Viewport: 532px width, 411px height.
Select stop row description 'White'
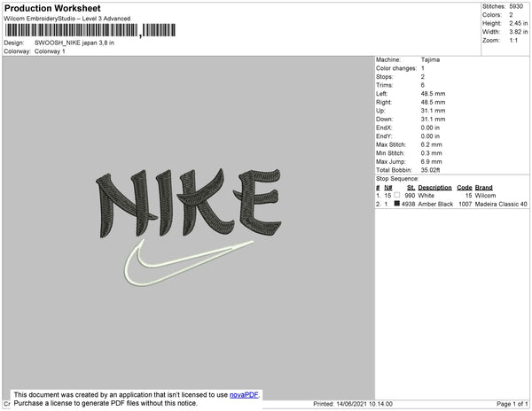pyautogui.click(x=426, y=196)
